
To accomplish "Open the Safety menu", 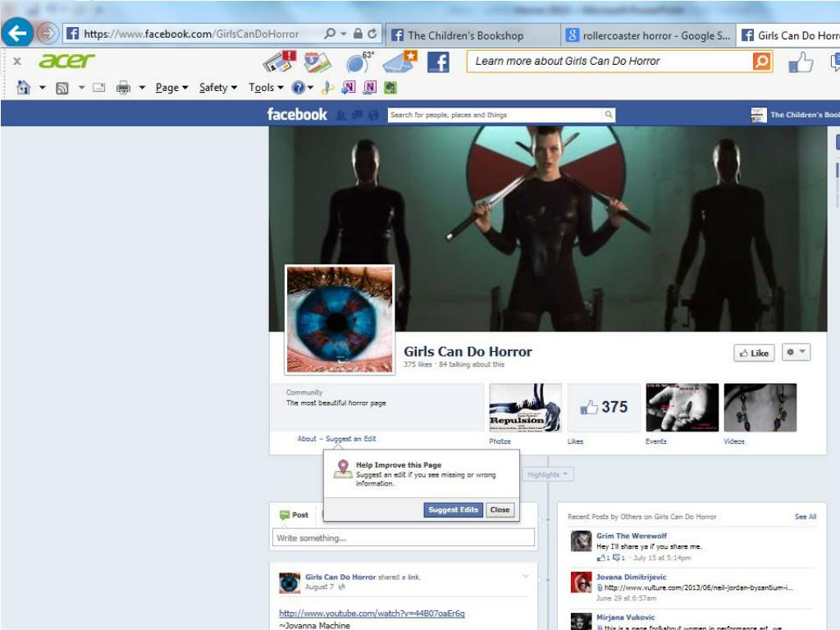I will pyautogui.click(x=217, y=88).
